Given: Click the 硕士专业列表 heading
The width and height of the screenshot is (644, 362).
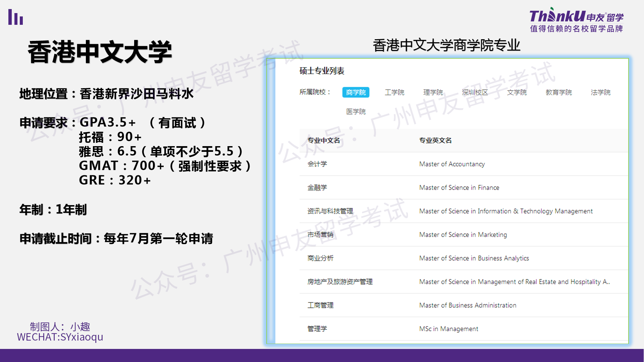Looking at the screenshot, I should click(322, 71).
